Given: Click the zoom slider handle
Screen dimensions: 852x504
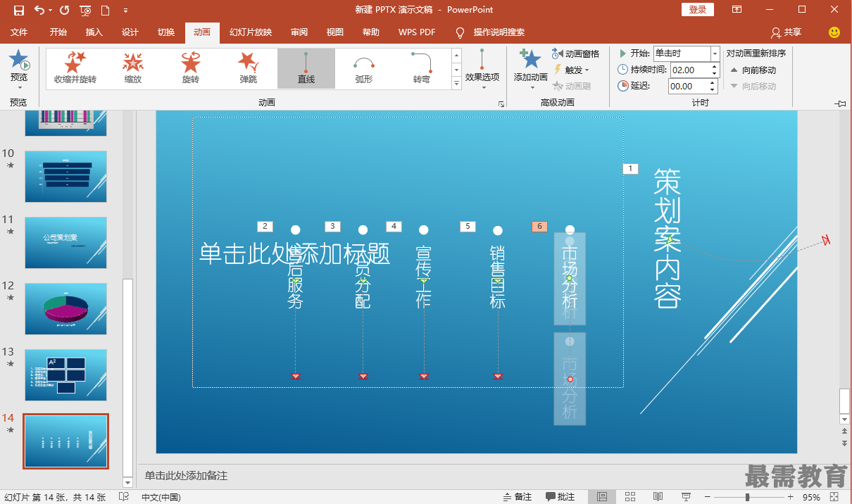Looking at the screenshot, I should [748, 497].
